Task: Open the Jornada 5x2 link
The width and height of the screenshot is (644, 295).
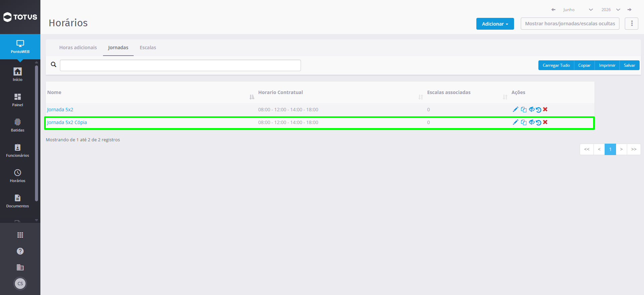Action: (60, 110)
